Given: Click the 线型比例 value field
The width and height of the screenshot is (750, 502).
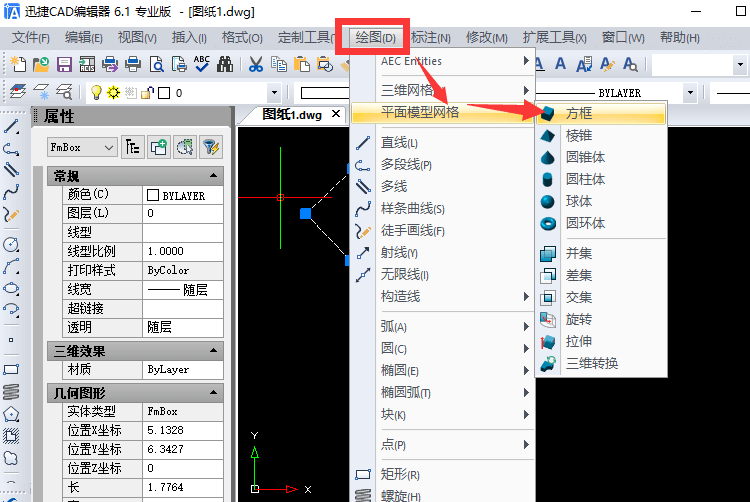Looking at the screenshot, I should tap(184, 251).
